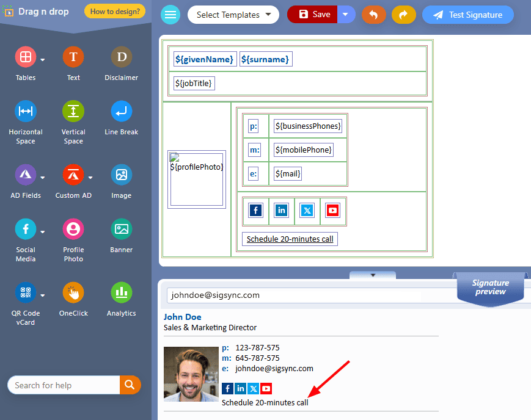Click the Custom AD icon
This screenshot has width=531, height=420.
click(73, 175)
